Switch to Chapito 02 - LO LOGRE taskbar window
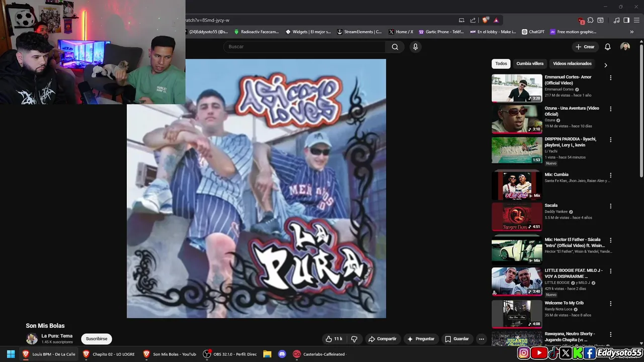The width and height of the screenshot is (644, 362). pyautogui.click(x=109, y=354)
